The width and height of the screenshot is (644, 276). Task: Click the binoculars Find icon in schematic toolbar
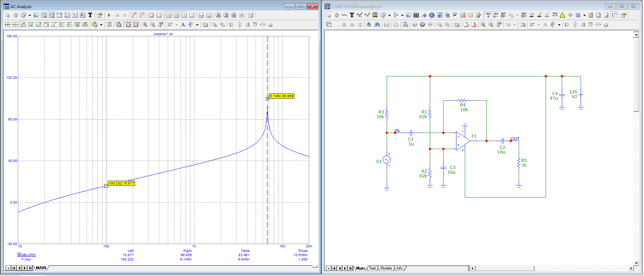pos(377,25)
